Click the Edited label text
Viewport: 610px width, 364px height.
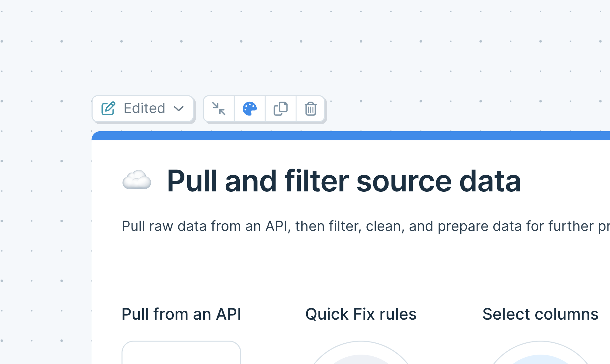[144, 108]
